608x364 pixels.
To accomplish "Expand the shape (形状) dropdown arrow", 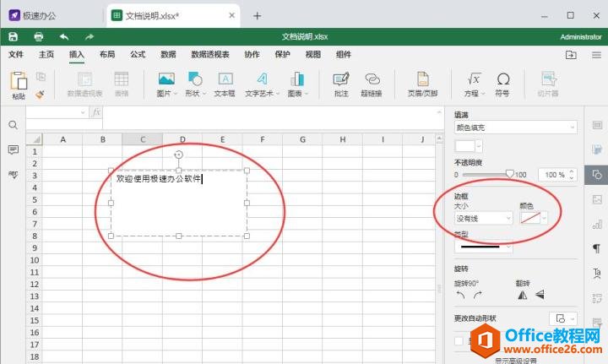I will (204, 94).
